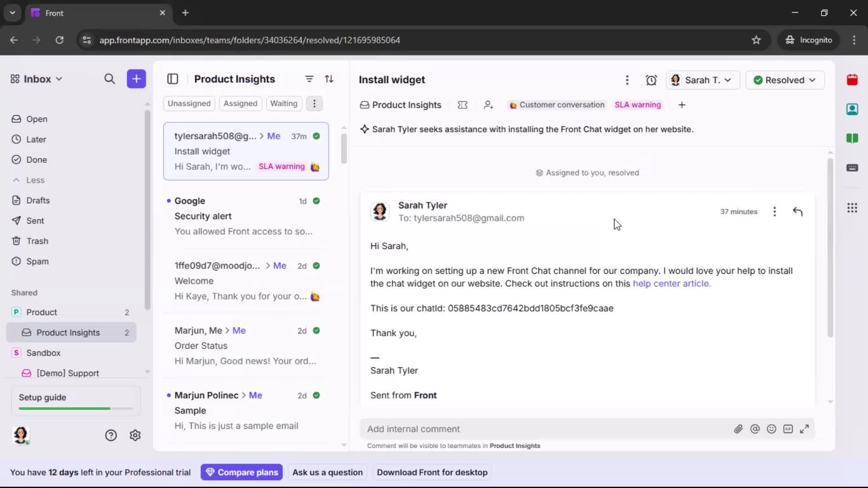Change sort order of the conversation list

coord(330,79)
